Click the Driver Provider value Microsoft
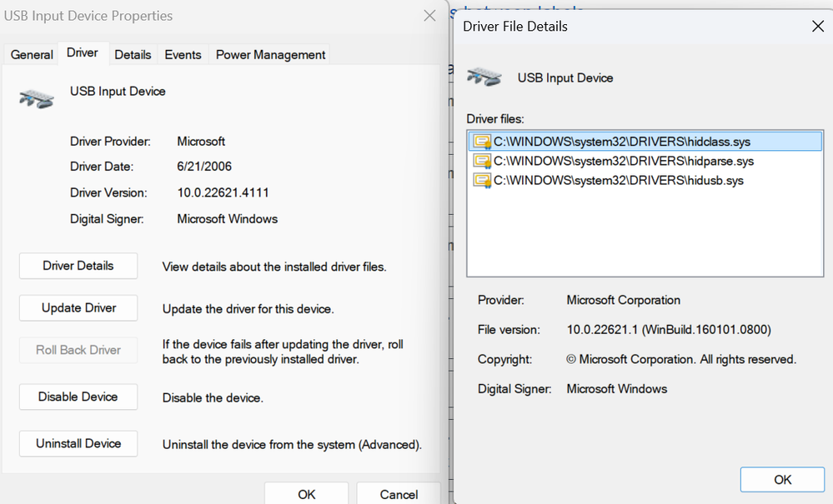This screenshot has width=833, height=504. click(x=201, y=142)
